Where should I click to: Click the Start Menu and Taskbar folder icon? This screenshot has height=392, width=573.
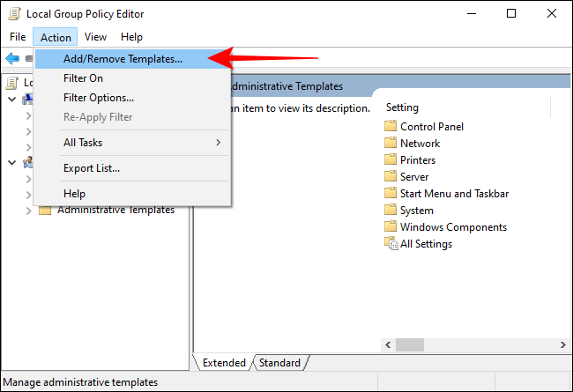tap(391, 193)
